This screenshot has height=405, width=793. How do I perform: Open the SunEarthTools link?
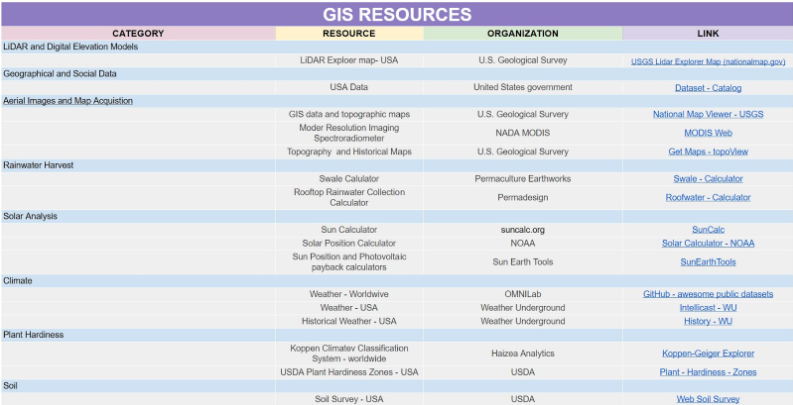708,262
